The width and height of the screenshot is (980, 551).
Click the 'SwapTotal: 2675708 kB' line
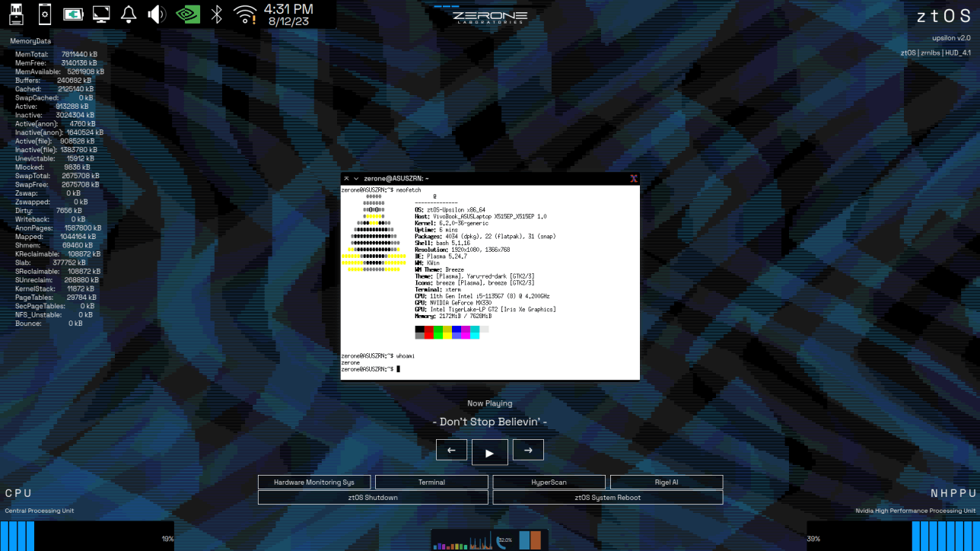57,176
